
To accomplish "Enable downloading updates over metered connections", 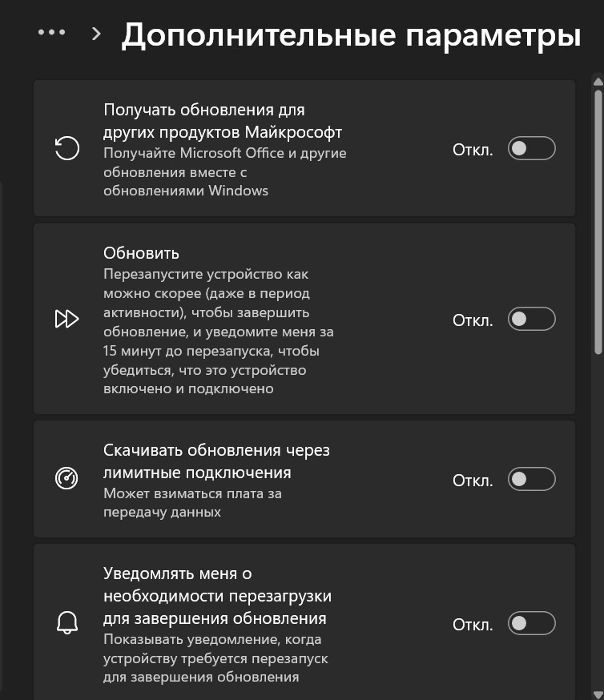I will pyautogui.click(x=531, y=479).
